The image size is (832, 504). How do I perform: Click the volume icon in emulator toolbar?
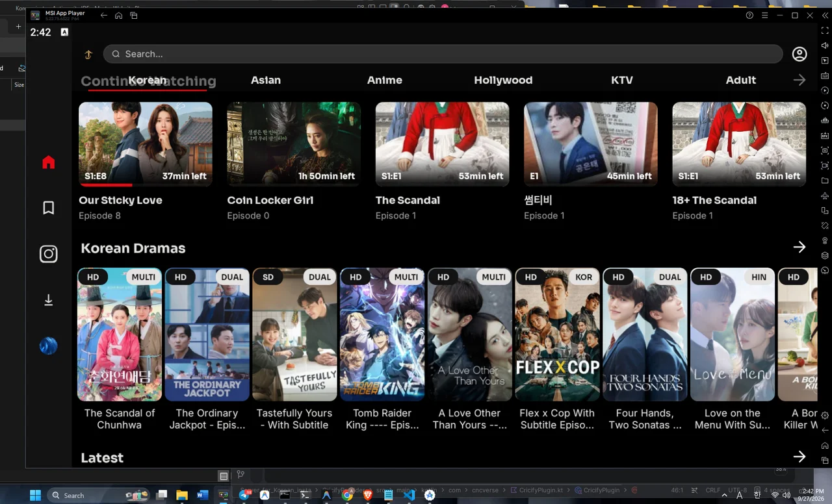pyautogui.click(x=825, y=45)
